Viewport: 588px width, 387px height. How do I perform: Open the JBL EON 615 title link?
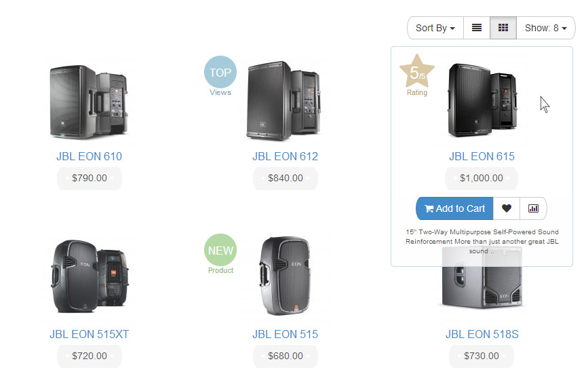click(x=482, y=156)
